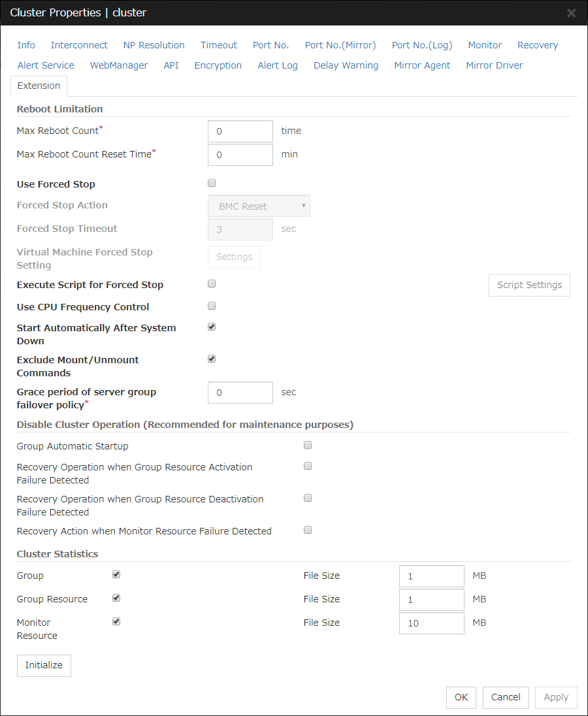588x716 pixels.
Task: Select the Alert Service tab
Action: coord(46,65)
